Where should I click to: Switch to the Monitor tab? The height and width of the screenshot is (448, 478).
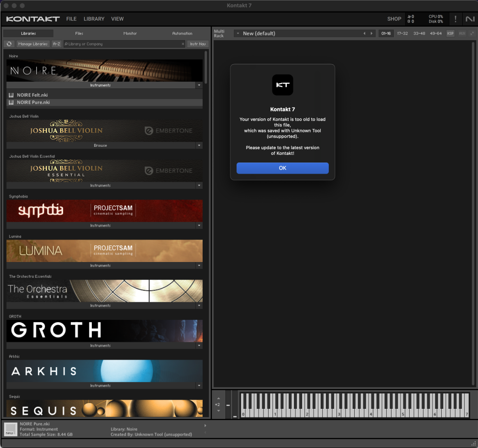(x=130, y=33)
